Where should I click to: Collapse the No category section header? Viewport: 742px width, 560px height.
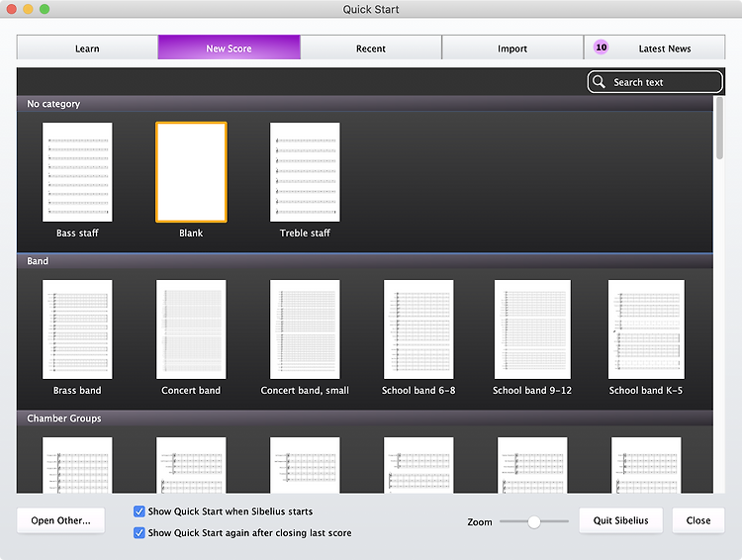click(364, 104)
